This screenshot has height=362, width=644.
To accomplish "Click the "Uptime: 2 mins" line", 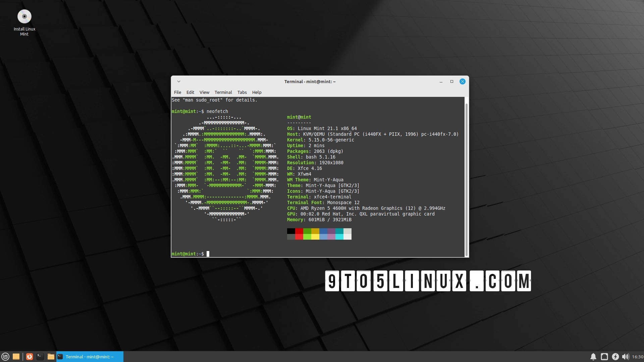I will coord(306,145).
